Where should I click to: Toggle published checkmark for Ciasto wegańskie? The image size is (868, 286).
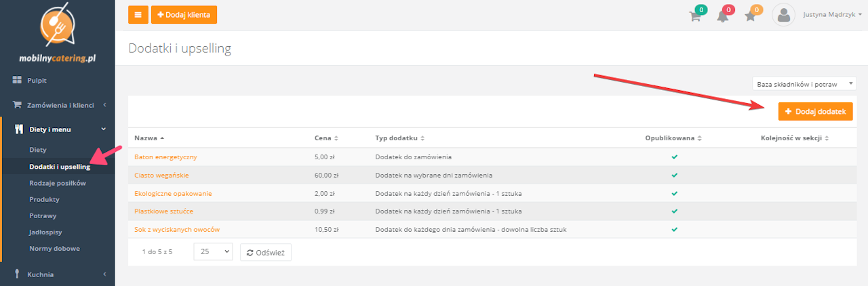674,175
